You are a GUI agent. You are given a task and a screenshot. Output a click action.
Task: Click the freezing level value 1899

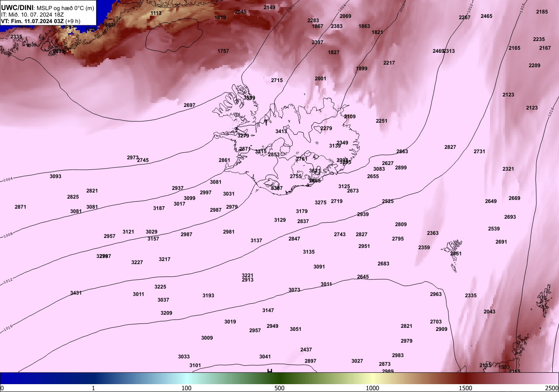(x=362, y=69)
